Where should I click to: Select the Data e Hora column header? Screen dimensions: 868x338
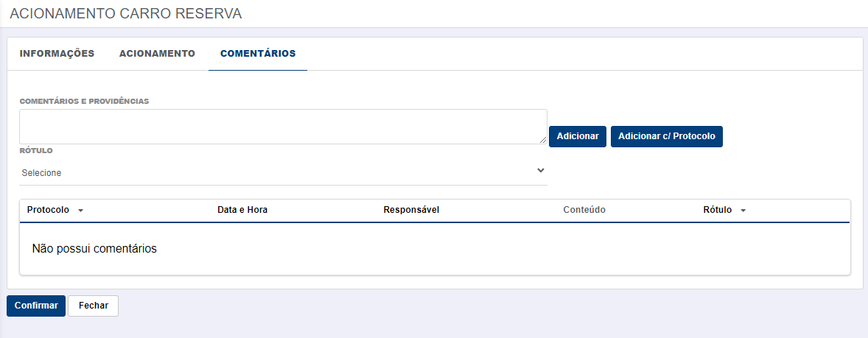click(242, 210)
